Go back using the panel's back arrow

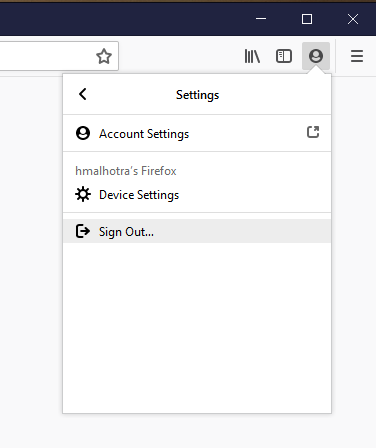83,94
